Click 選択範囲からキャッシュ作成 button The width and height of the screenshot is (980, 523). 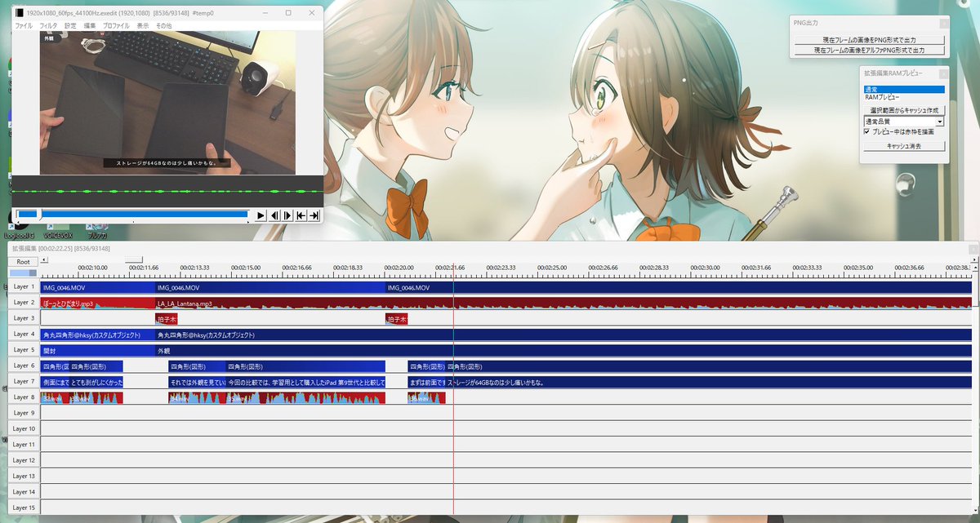tap(904, 109)
